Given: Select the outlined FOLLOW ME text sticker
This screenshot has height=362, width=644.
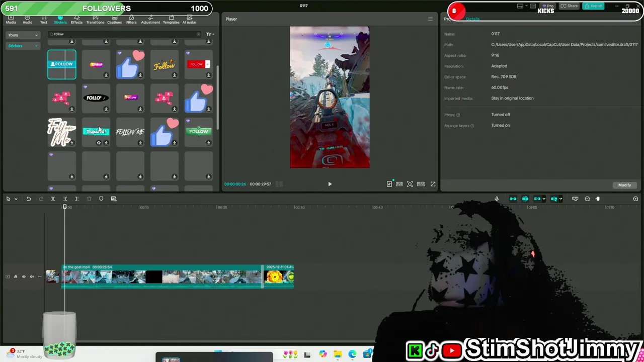Looking at the screenshot, I should [x=130, y=132].
